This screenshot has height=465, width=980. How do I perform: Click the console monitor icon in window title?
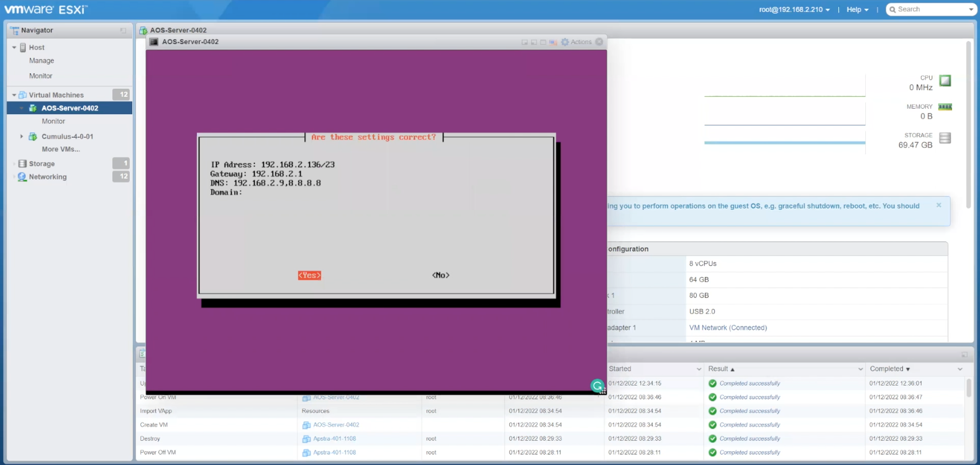click(154, 42)
